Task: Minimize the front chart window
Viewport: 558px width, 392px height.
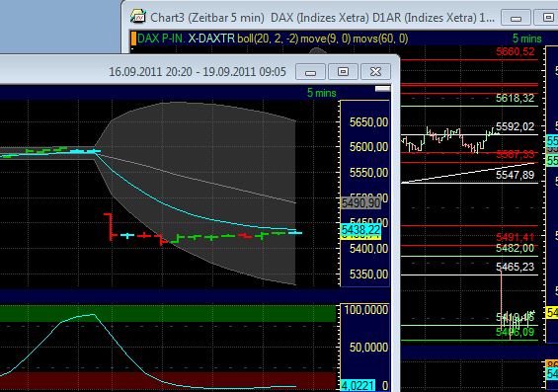Action: (310, 72)
